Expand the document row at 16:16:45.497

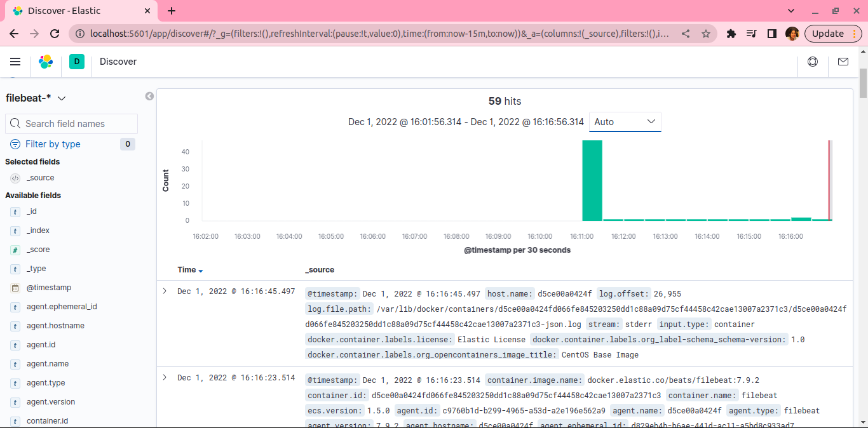[165, 291]
